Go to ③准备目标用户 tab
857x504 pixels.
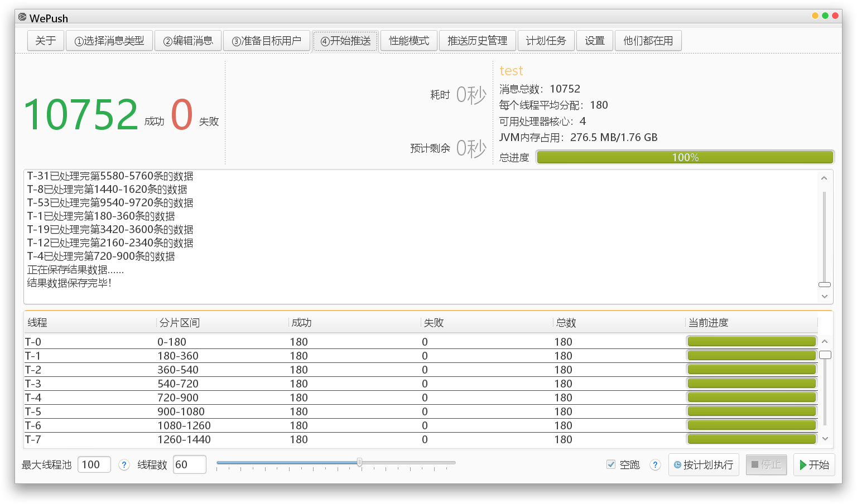[267, 41]
